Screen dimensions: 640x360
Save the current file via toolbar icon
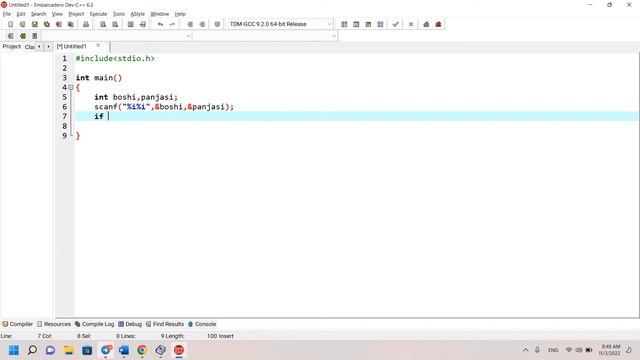(35, 24)
